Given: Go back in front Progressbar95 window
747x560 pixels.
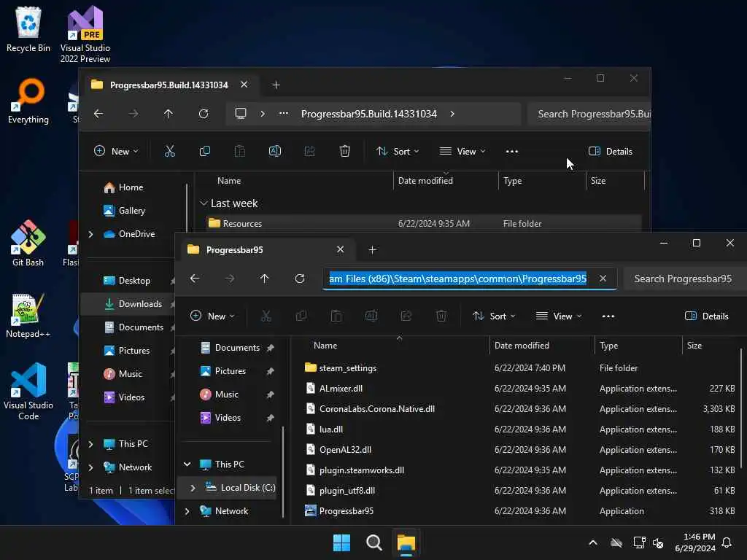Looking at the screenshot, I should [x=195, y=279].
